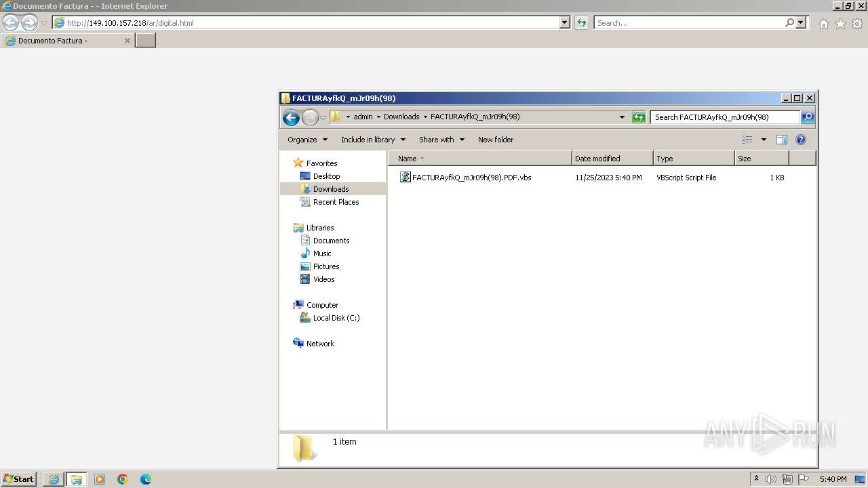Open the Include in library menu
868x488 pixels.
point(373,140)
